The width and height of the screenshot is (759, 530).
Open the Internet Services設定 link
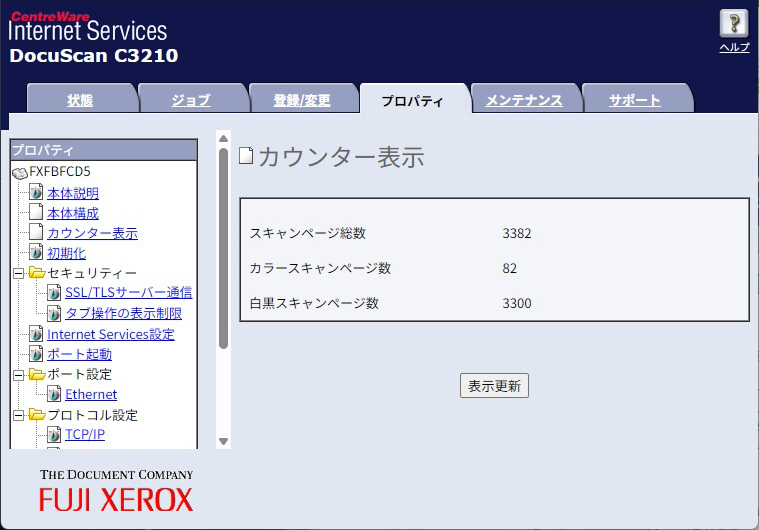(111, 334)
